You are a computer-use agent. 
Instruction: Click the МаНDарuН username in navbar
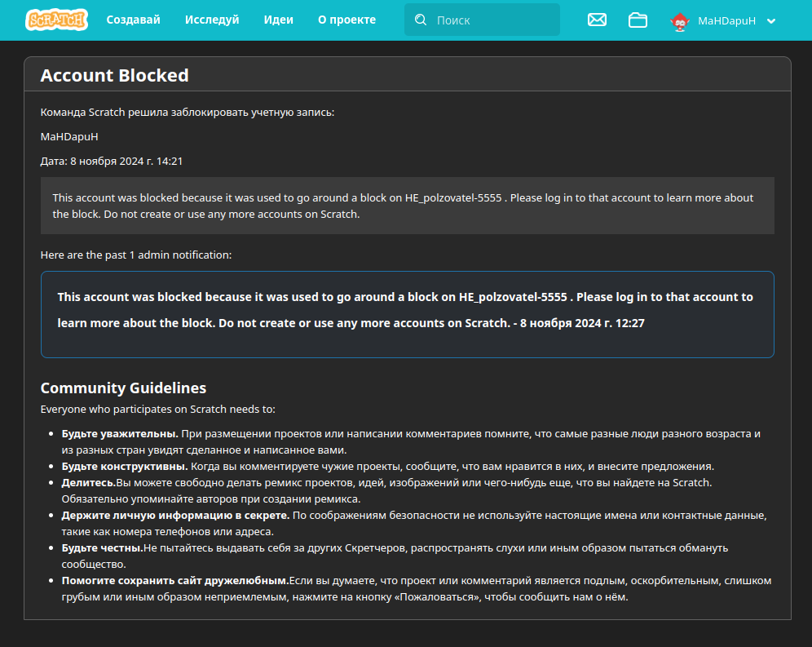[x=726, y=21]
